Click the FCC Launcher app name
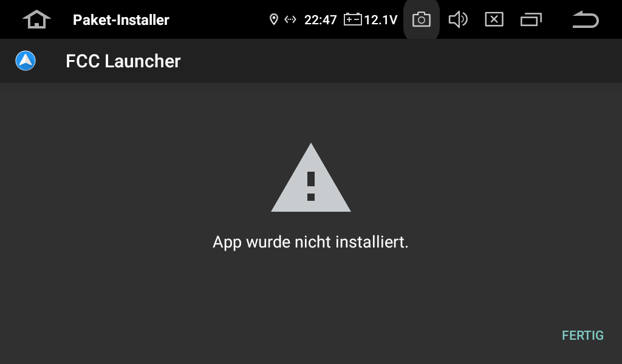 tap(123, 61)
